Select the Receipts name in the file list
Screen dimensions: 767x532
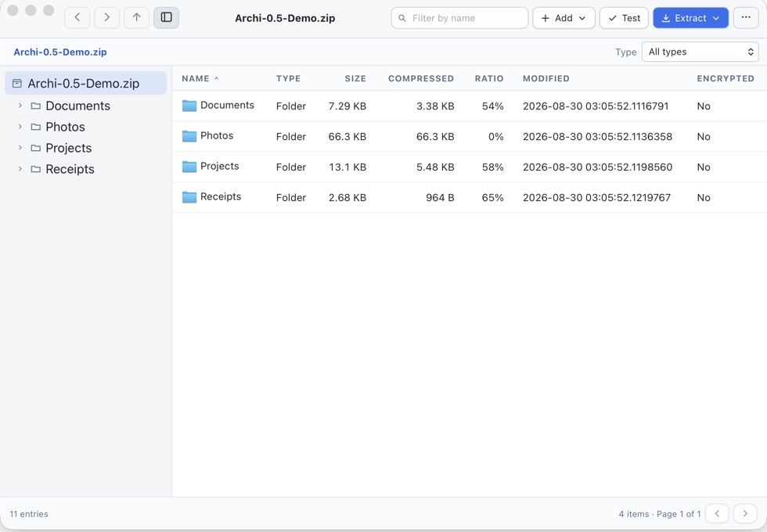[221, 196]
